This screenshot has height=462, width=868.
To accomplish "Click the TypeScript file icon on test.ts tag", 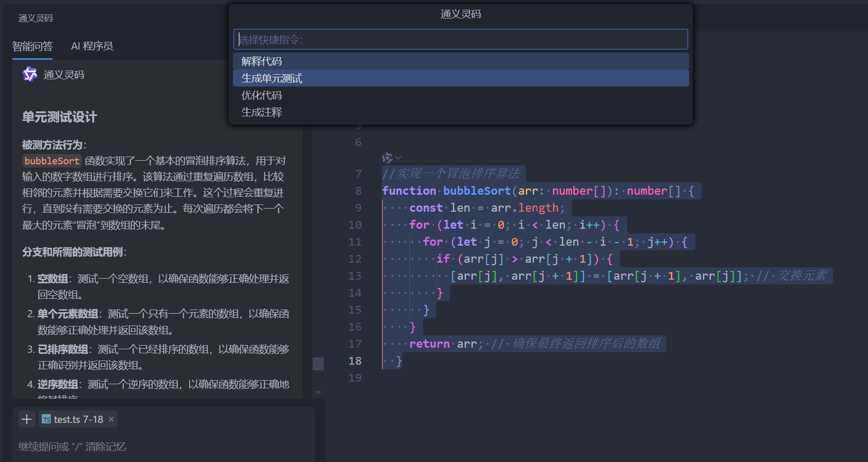I will 46,419.
